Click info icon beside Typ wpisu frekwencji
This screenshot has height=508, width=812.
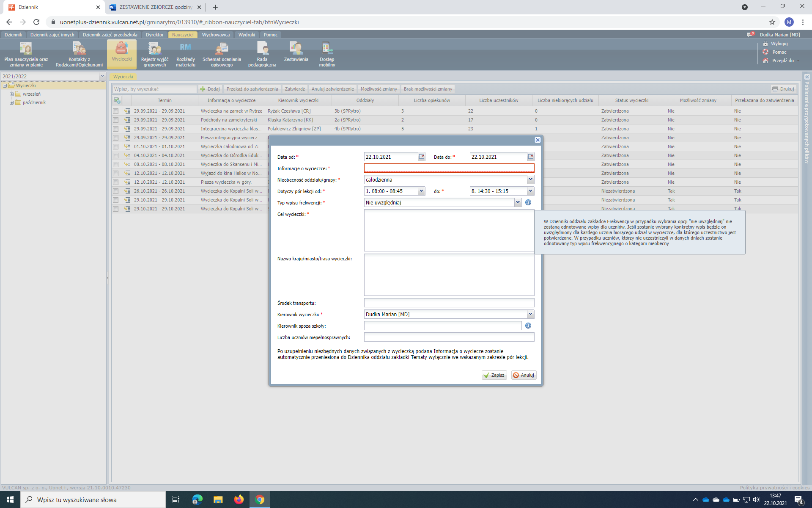528,202
